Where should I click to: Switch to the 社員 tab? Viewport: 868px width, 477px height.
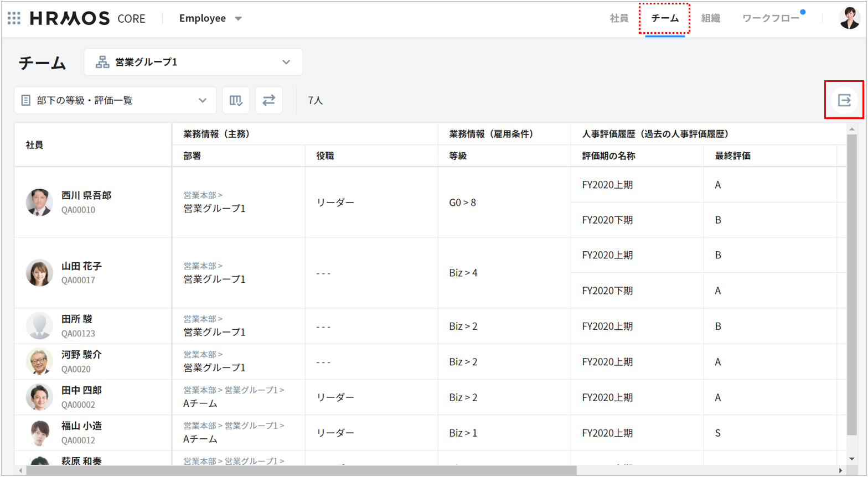[619, 18]
